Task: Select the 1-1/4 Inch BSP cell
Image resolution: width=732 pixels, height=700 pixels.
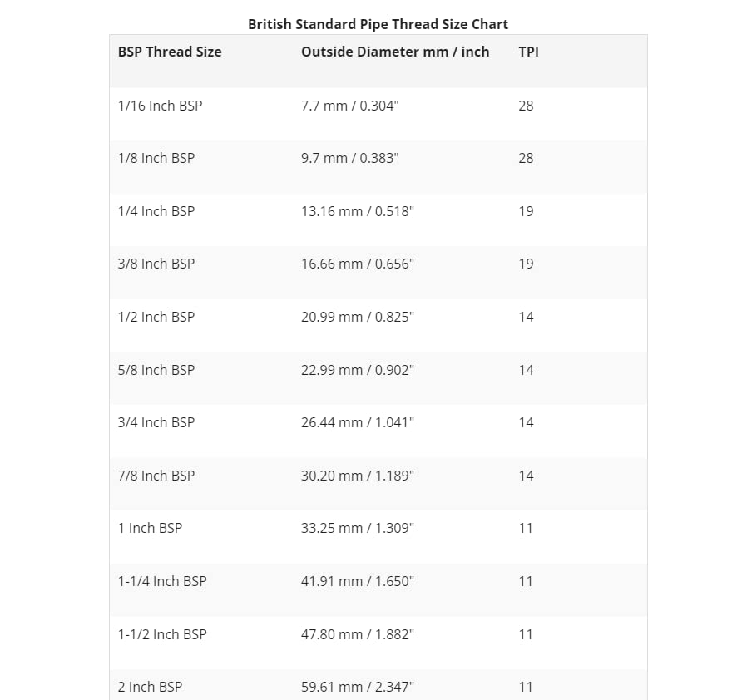Action: (162, 581)
